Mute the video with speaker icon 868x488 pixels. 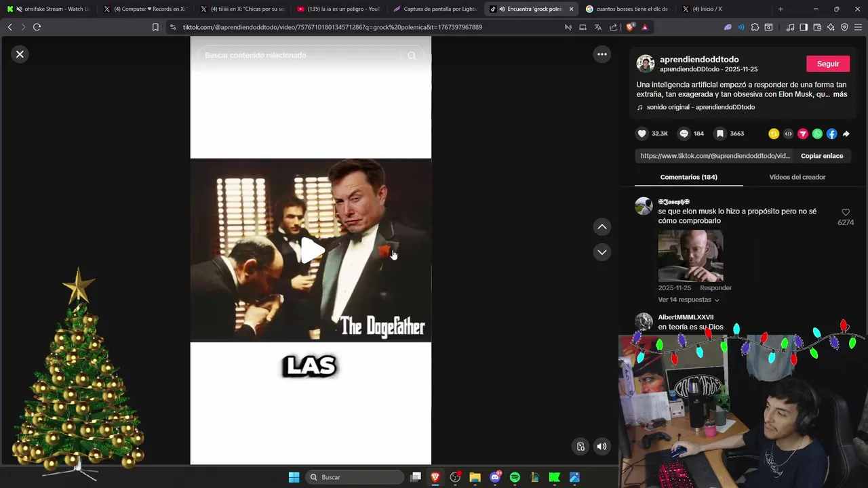click(x=601, y=446)
